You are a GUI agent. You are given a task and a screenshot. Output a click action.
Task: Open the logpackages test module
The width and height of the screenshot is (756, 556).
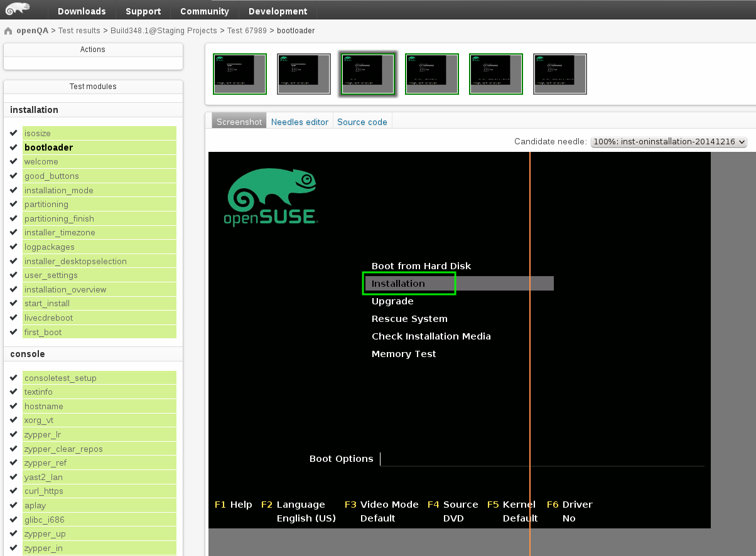[x=99, y=247]
